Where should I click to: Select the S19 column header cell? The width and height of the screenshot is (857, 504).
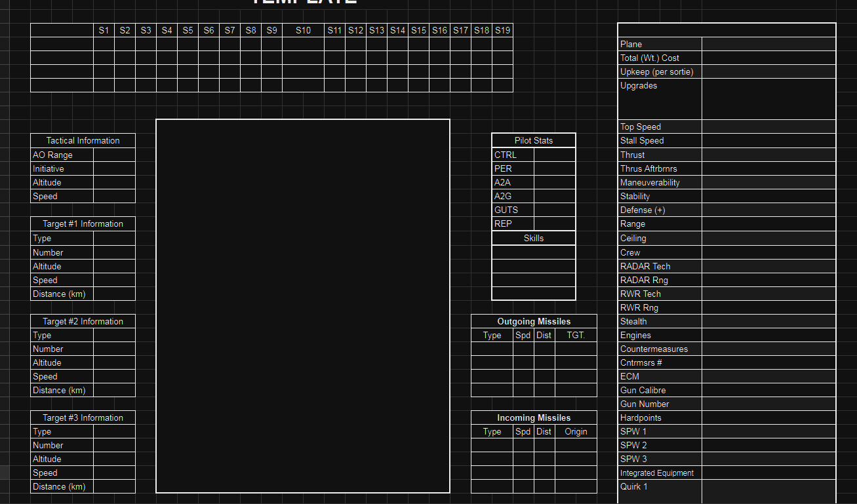coord(502,30)
